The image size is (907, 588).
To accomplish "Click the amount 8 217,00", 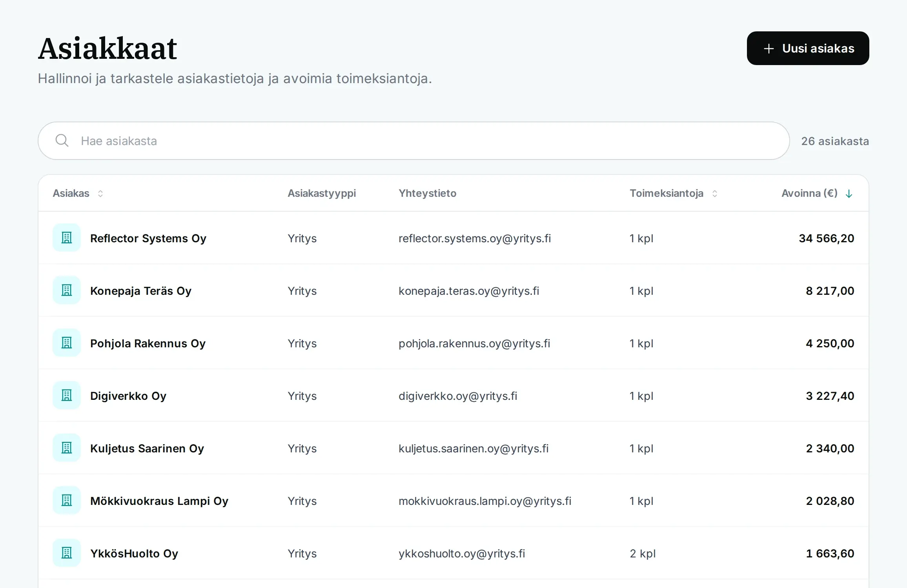I will (x=830, y=291).
